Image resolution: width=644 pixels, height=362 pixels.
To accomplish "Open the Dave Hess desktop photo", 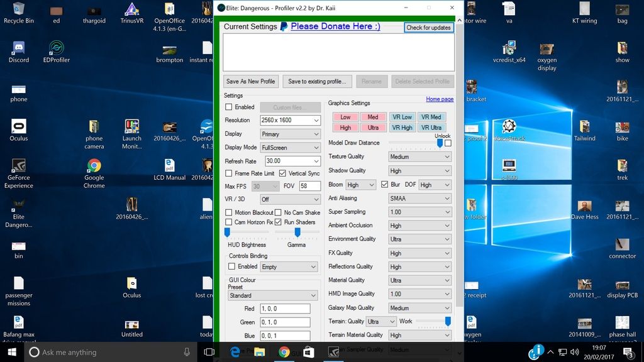I will pyautogui.click(x=584, y=209).
